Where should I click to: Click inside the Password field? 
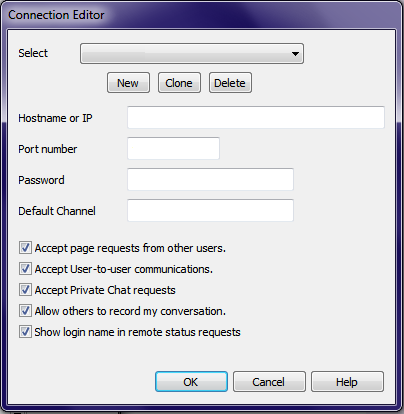click(x=210, y=179)
